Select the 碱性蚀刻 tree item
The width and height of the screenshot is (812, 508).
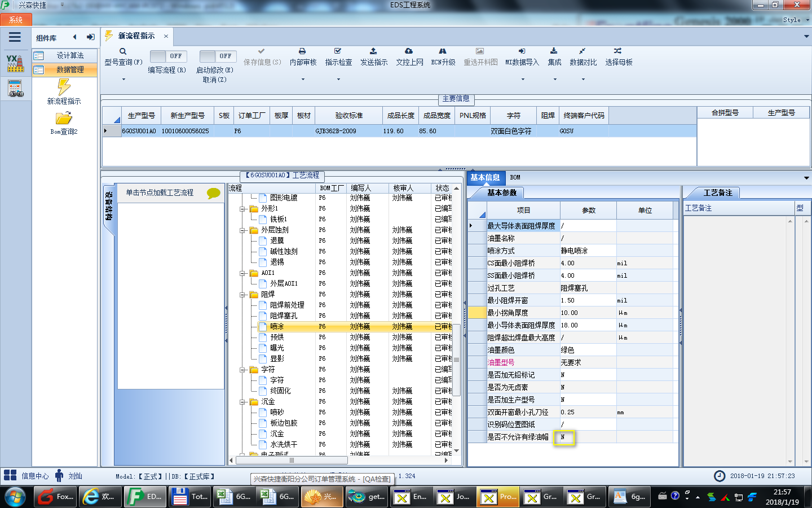coord(283,252)
